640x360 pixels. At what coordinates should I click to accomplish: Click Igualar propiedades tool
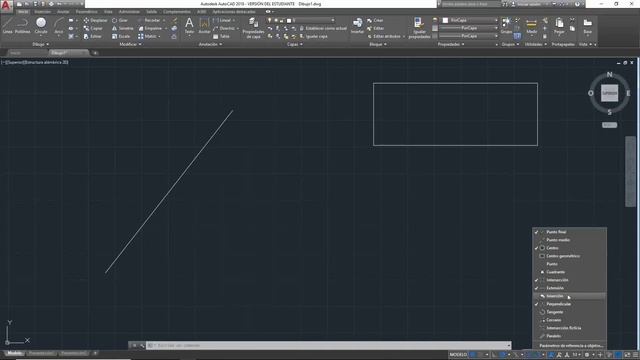click(x=419, y=28)
